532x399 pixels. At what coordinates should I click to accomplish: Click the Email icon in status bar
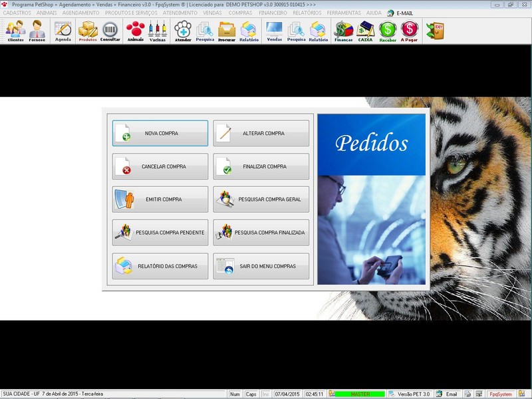pyautogui.click(x=439, y=394)
